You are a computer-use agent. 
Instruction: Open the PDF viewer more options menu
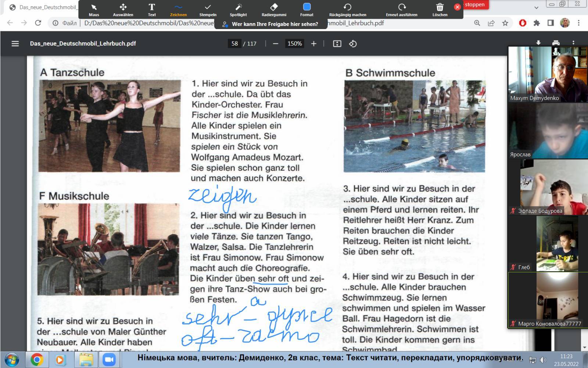click(573, 43)
